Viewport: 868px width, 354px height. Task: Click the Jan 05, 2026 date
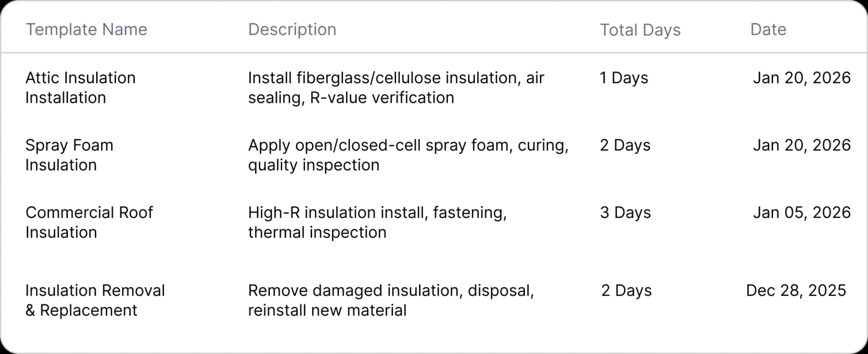pyautogui.click(x=802, y=213)
